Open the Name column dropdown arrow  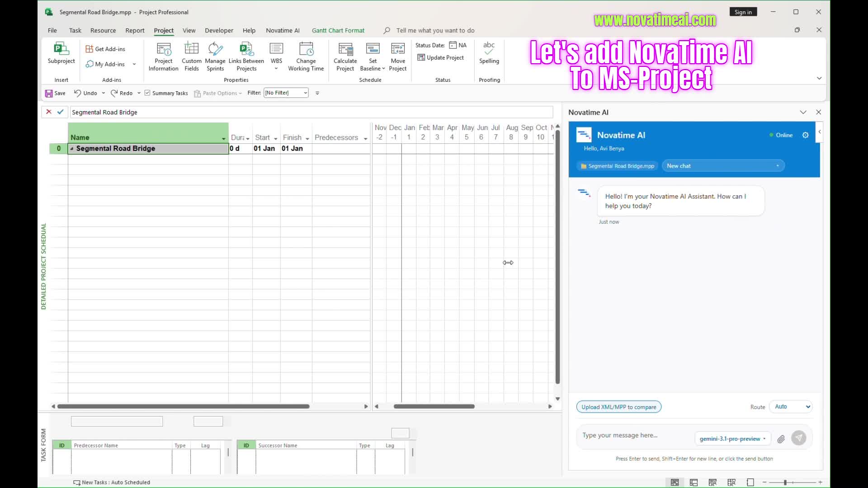pos(224,138)
